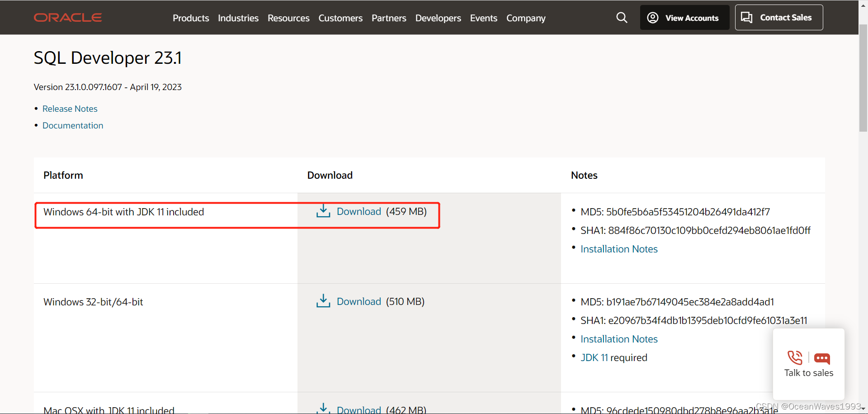
Task: Click the scrollbar down arrow
Action: [863, 409]
